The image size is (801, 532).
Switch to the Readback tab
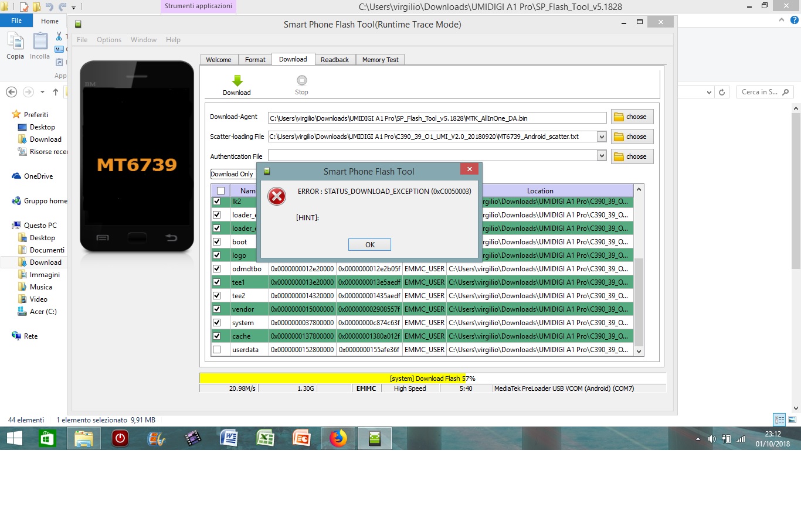pyautogui.click(x=335, y=60)
